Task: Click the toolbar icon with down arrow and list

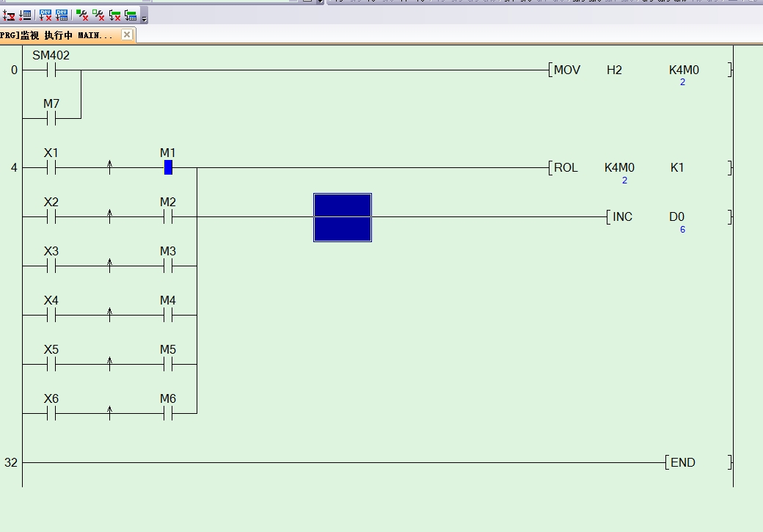Action: pyautogui.click(x=25, y=15)
